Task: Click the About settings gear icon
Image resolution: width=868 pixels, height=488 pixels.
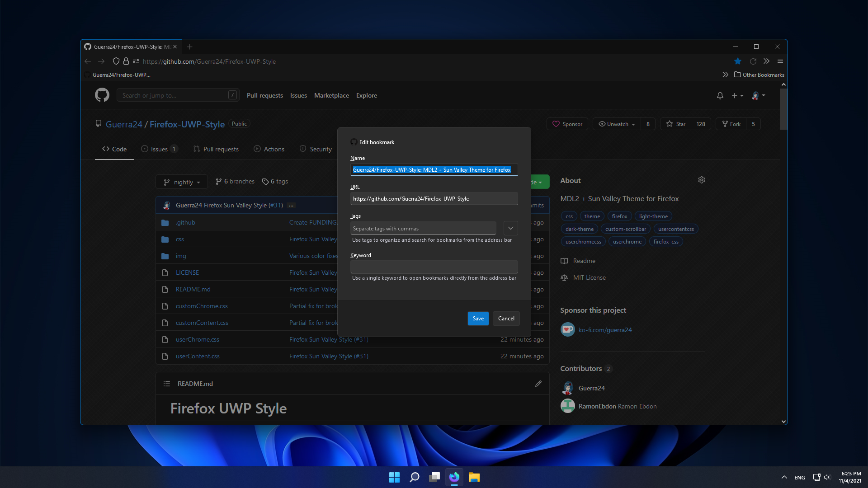Action: pos(702,180)
